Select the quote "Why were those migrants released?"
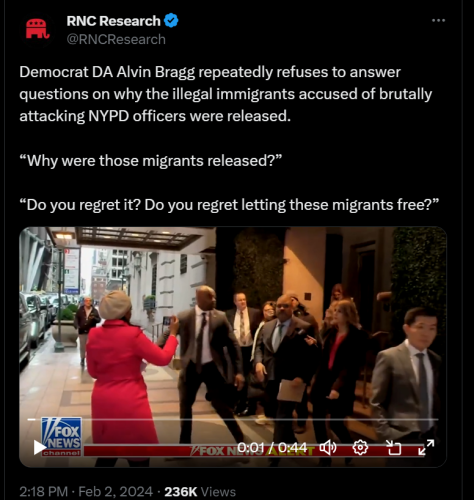Screen dimensions: 474x500 tap(151, 161)
